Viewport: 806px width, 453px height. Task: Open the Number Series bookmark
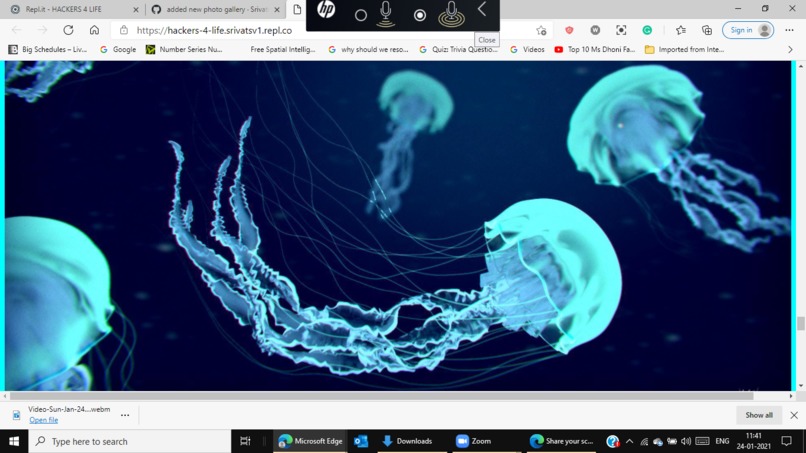coord(184,49)
